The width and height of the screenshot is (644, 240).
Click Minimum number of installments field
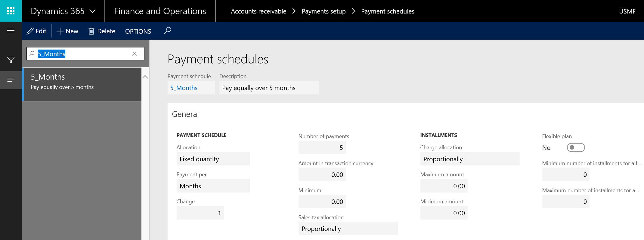(x=566, y=175)
